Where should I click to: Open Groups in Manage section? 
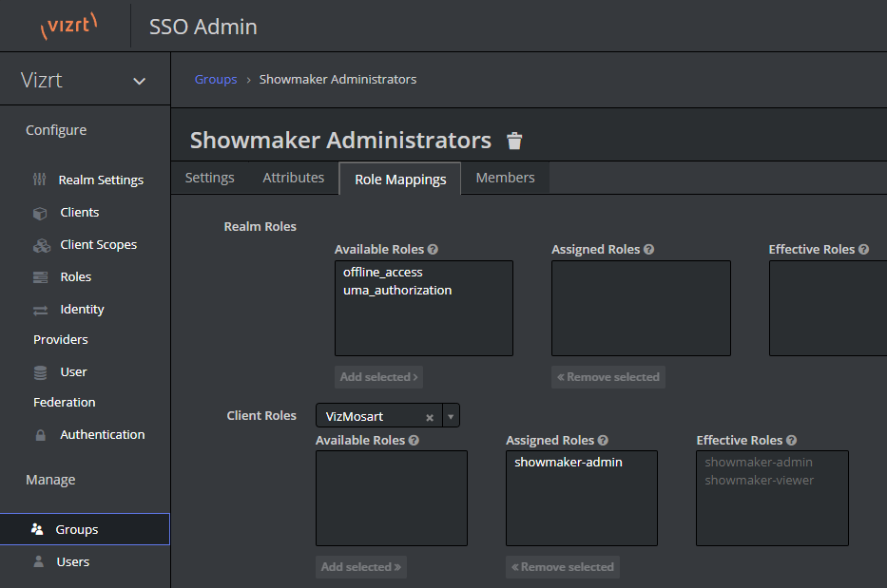[85, 529]
